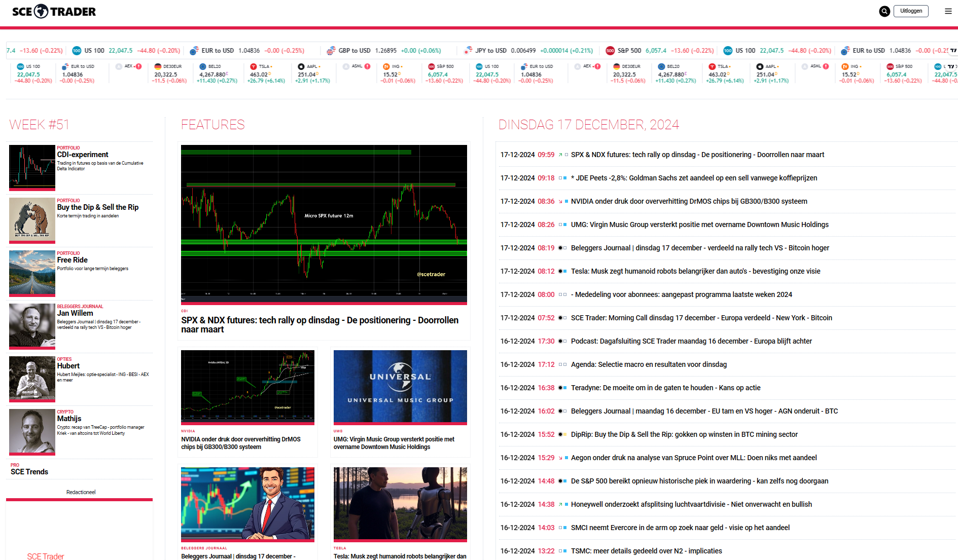Click black dot marker in Teradyne row
Viewport: 958px width, 560px height.
[x=560, y=388]
